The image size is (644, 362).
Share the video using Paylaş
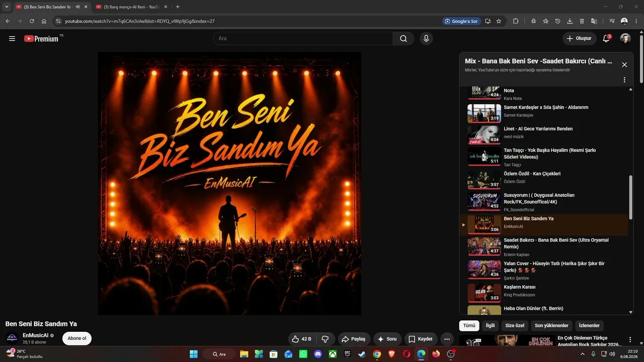(x=354, y=339)
